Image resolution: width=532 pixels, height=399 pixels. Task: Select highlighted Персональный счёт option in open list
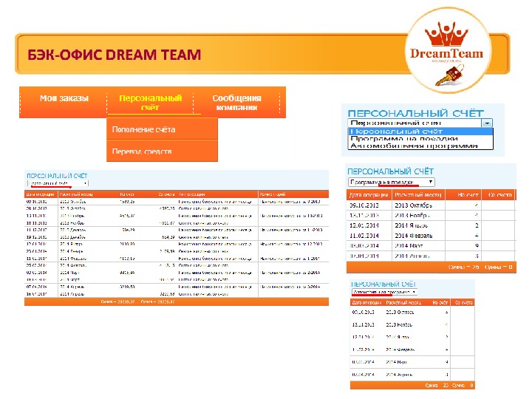click(420, 132)
